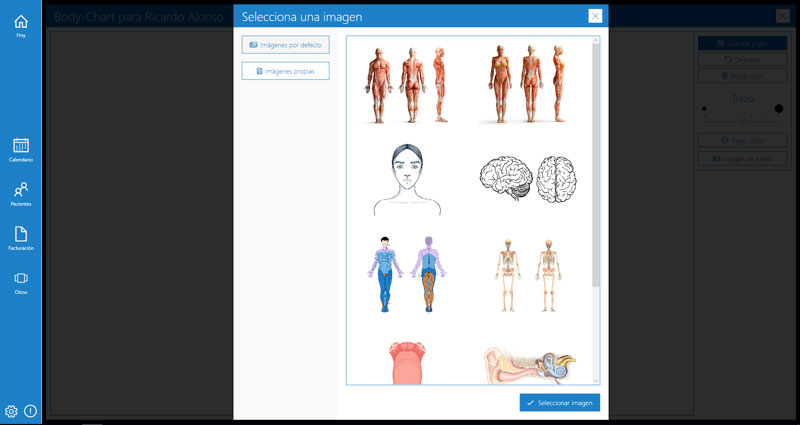Open the Hoy home section

[21, 27]
